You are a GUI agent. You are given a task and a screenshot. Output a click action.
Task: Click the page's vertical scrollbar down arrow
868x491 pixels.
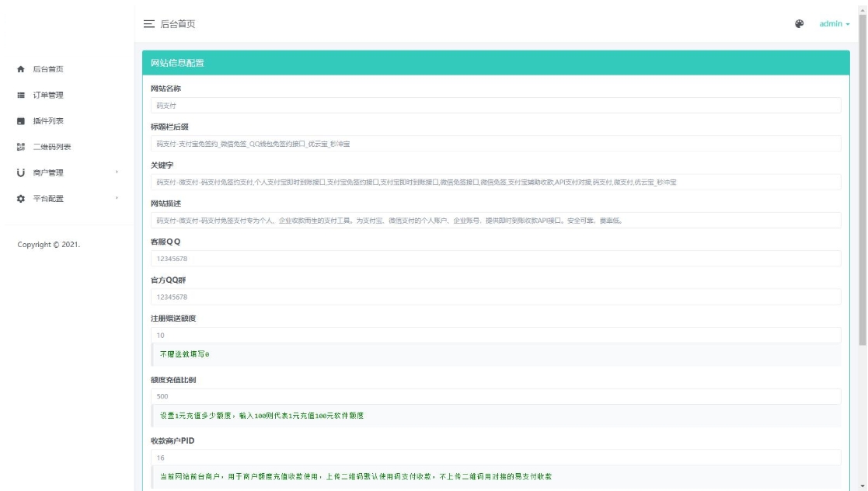(863, 486)
